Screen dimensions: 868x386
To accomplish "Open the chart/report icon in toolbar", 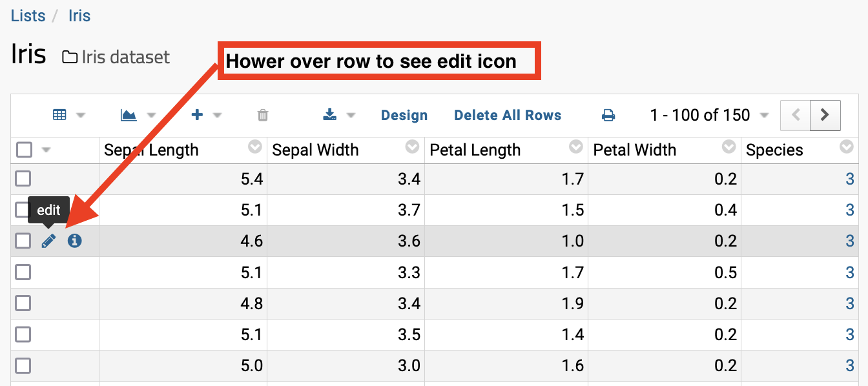I will (129, 115).
